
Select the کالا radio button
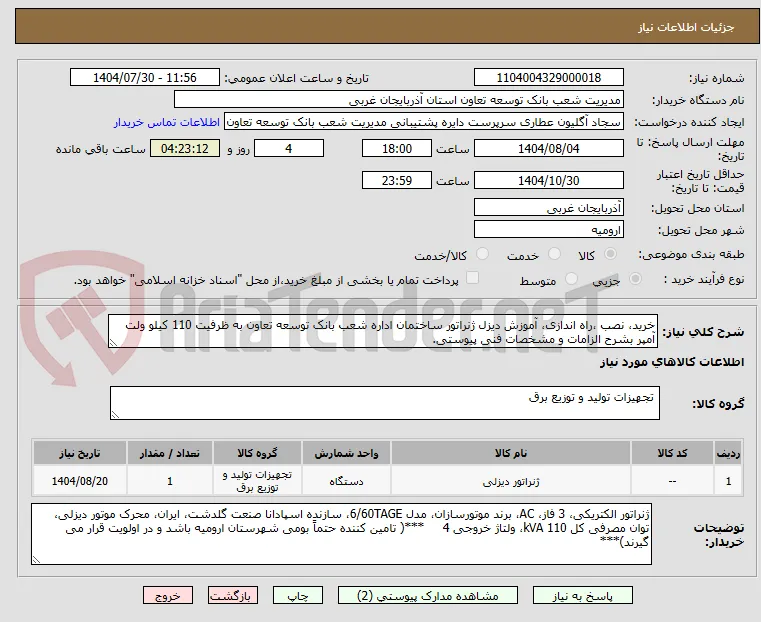(x=610, y=254)
